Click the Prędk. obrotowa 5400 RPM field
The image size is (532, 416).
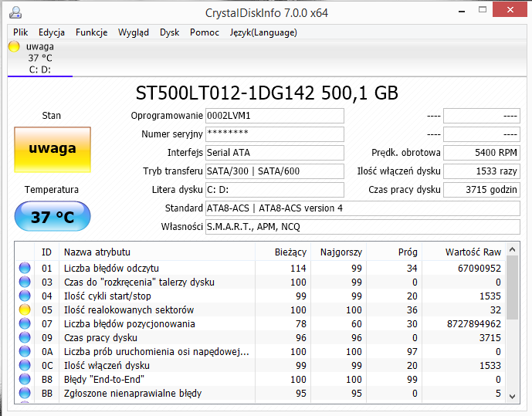tap(482, 153)
